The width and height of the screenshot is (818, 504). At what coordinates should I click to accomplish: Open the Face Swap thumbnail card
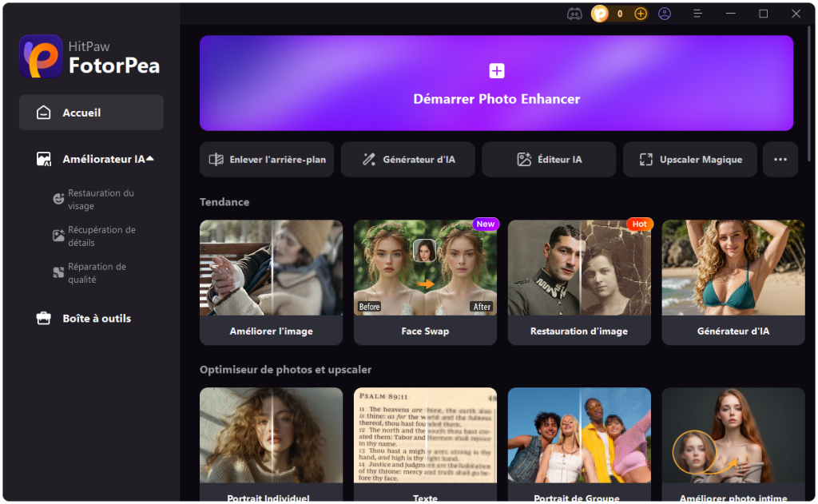pos(425,282)
